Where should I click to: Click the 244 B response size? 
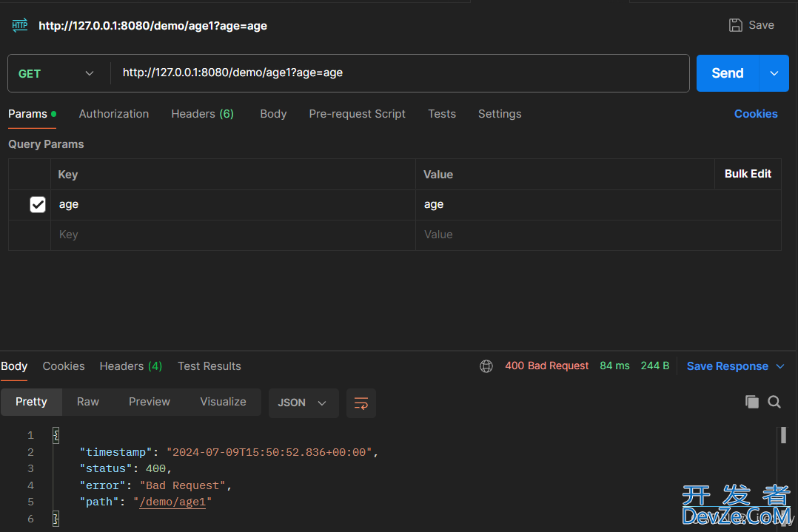coord(655,366)
